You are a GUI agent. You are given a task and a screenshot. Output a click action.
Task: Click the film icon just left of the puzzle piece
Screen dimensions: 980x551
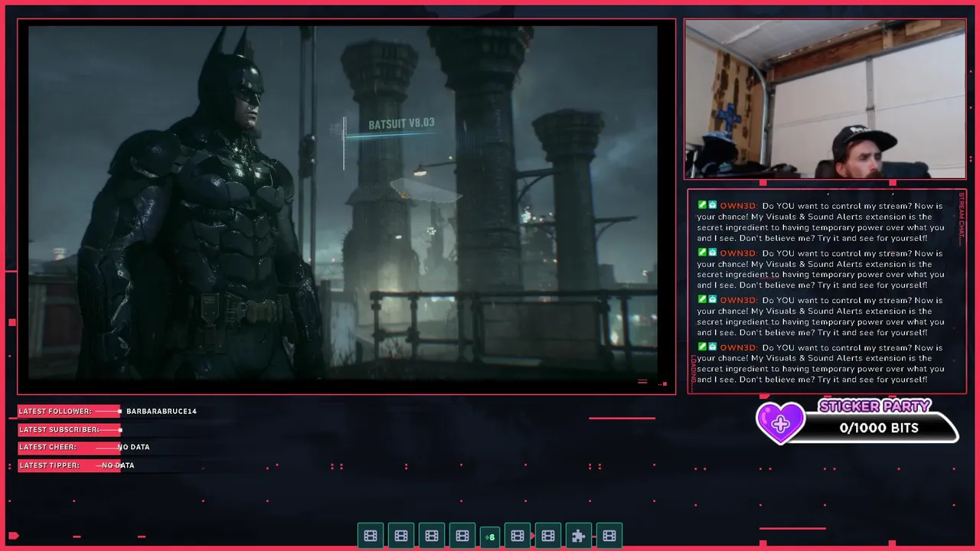pyautogui.click(x=548, y=536)
